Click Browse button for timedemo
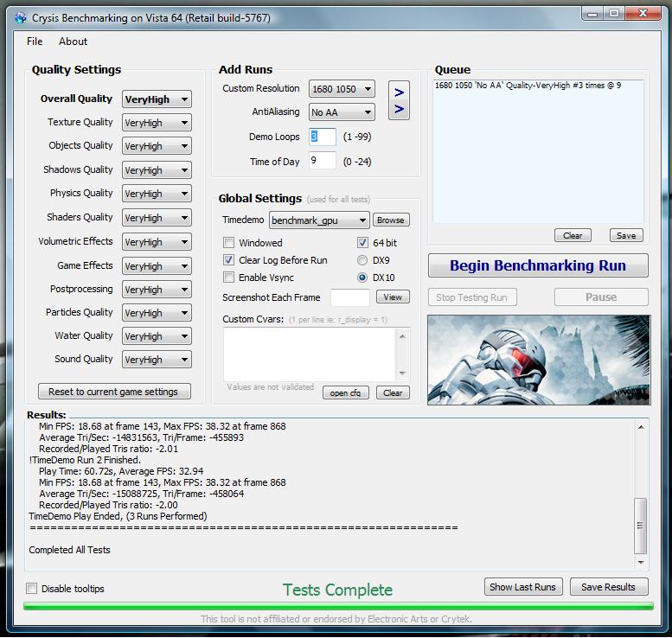Screen dimensions: 672x638 click(391, 220)
